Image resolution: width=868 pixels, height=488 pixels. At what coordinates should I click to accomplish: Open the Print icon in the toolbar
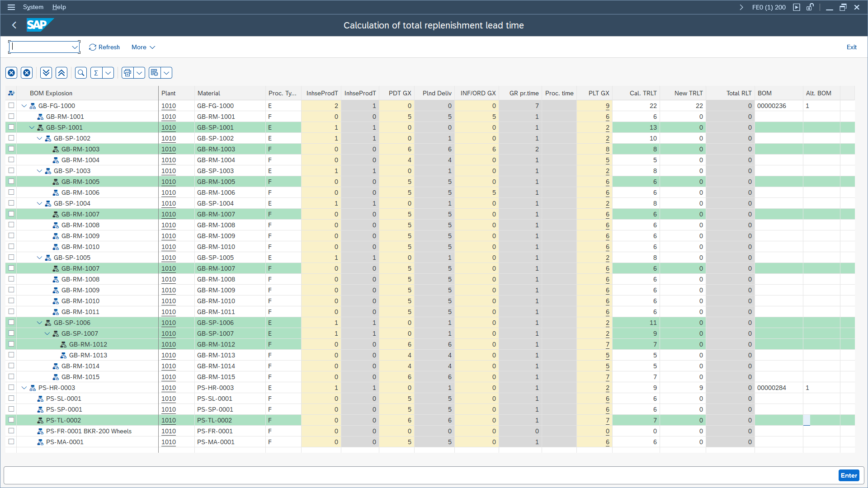tap(127, 72)
